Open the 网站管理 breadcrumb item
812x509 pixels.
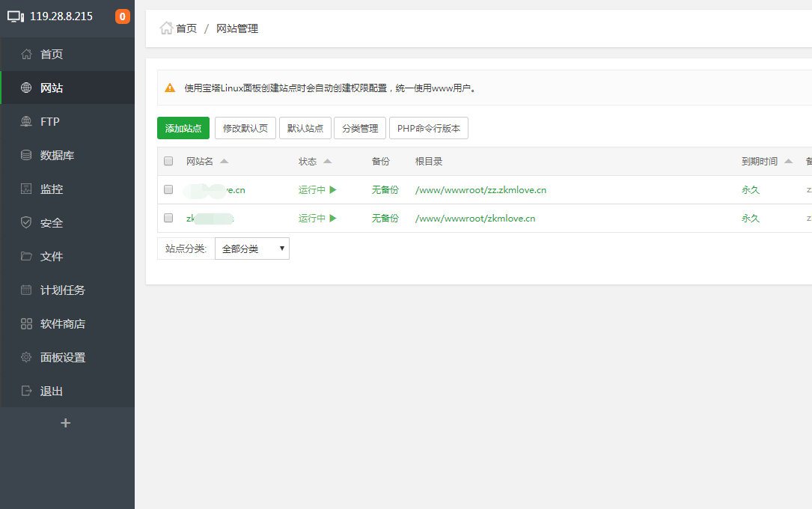[x=236, y=28]
